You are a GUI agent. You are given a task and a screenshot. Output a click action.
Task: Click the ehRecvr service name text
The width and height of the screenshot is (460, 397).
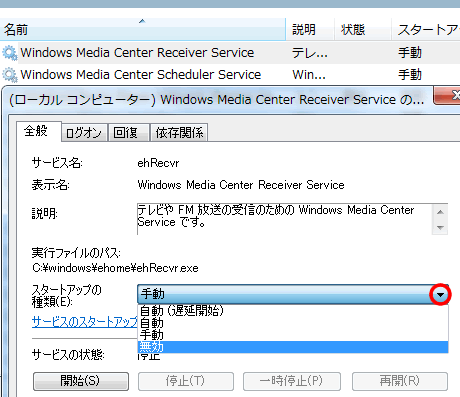(x=158, y=163)
